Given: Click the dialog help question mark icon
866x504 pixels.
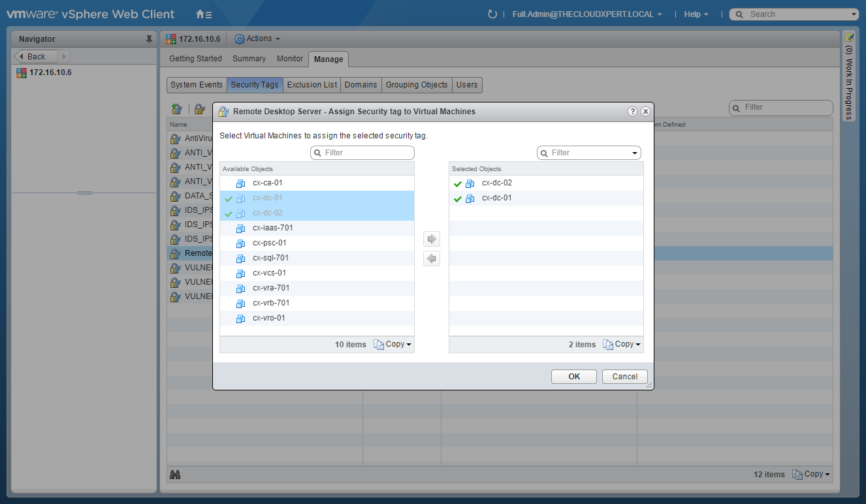Looking at the screenshot, I should (x=632, y=112).
